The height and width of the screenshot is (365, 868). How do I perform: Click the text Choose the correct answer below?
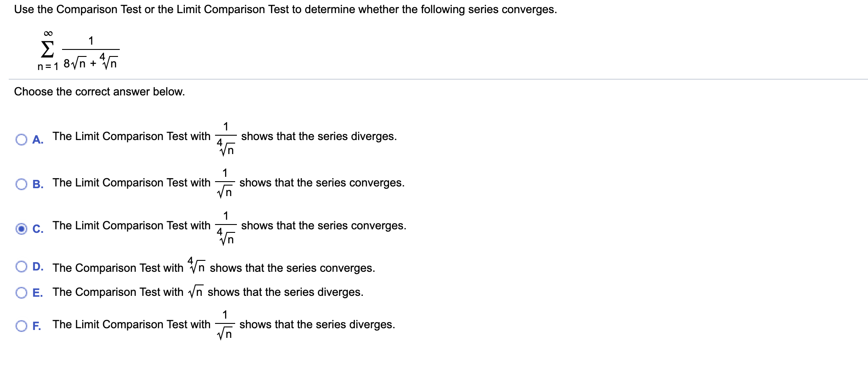point(100,91)
